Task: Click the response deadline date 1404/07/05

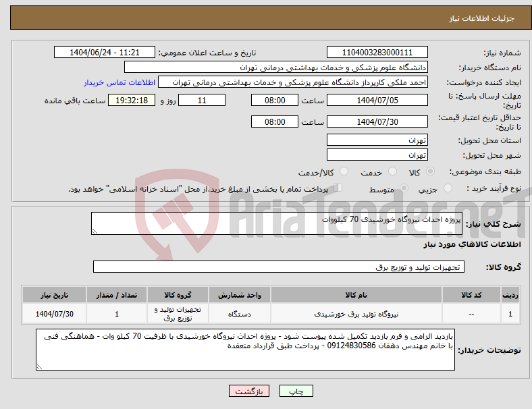Action: point(377,100)
